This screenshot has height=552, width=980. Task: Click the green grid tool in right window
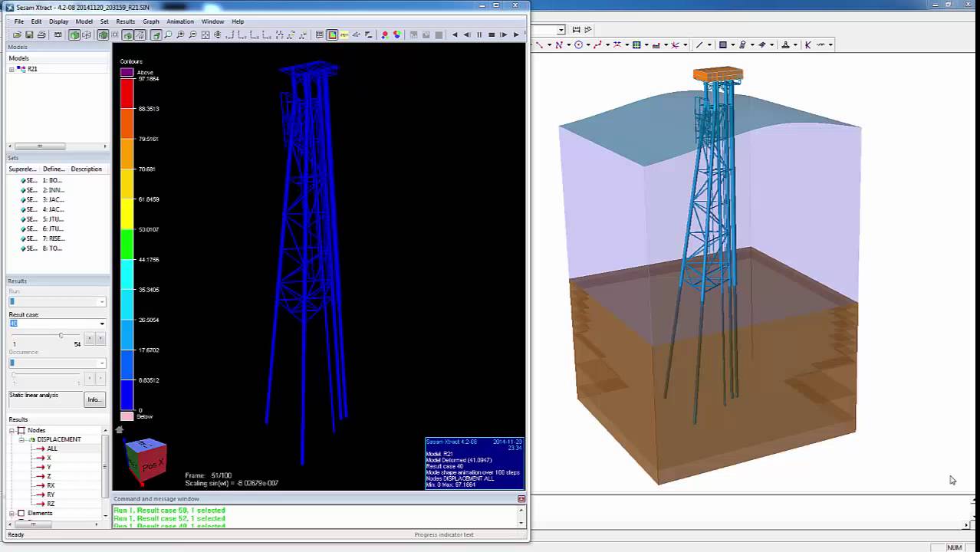pyautogui.click(x=636, y=45)
